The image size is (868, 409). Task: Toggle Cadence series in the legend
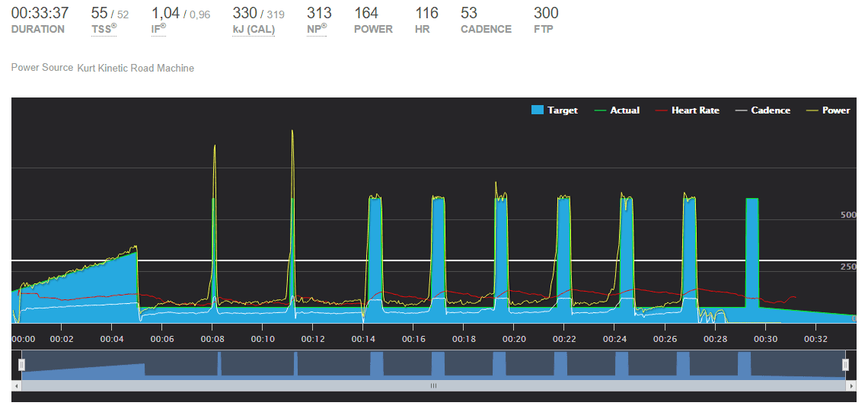[762, 110]
